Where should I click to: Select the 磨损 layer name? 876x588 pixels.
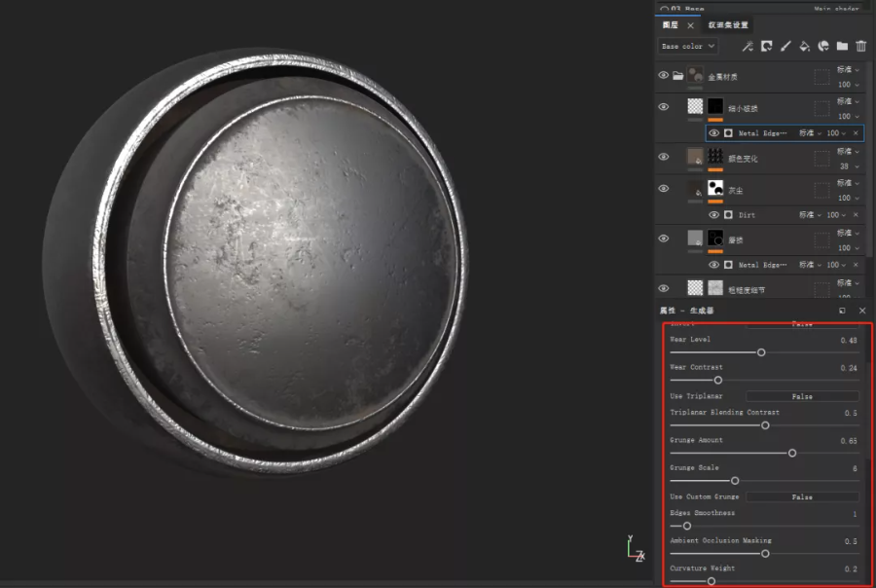[x=736, y=240]
